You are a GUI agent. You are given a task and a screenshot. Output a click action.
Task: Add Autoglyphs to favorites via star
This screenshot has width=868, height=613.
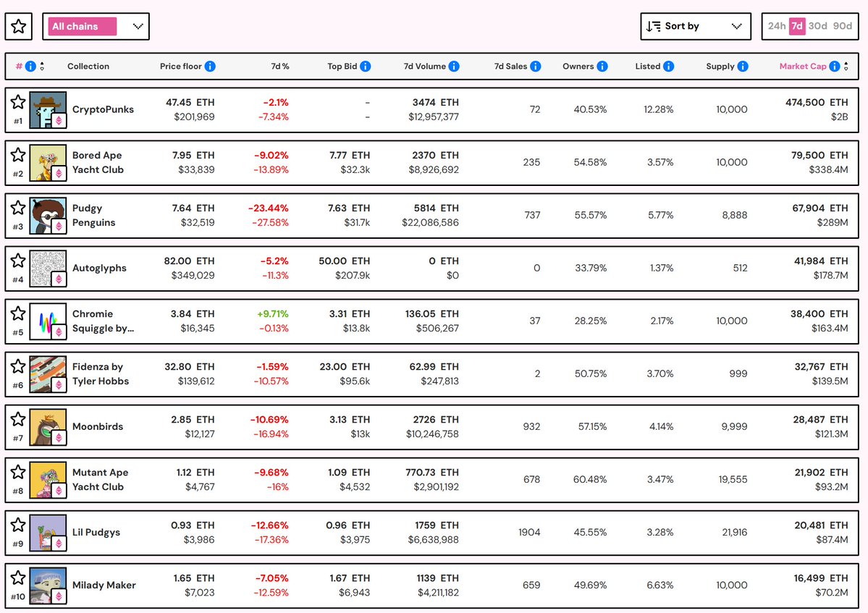[18, 260]
